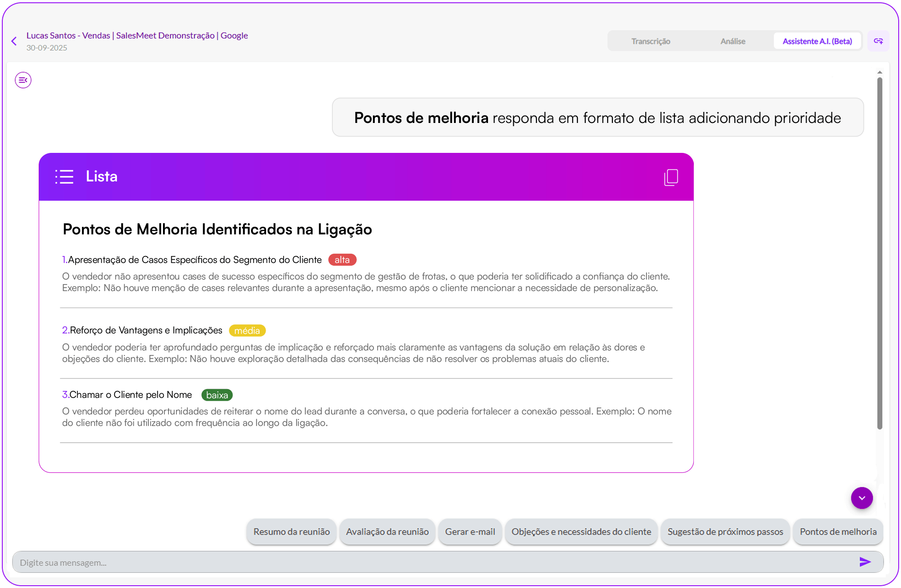
Task: Focus the Digite sua mensagem input field
Action: click(x=433, y=562)
